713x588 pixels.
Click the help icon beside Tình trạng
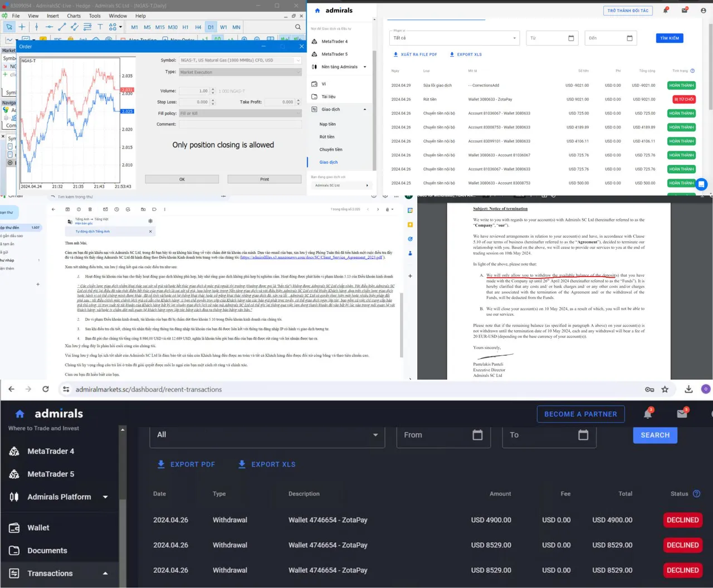pyautogui.click(x=692, y=71)
